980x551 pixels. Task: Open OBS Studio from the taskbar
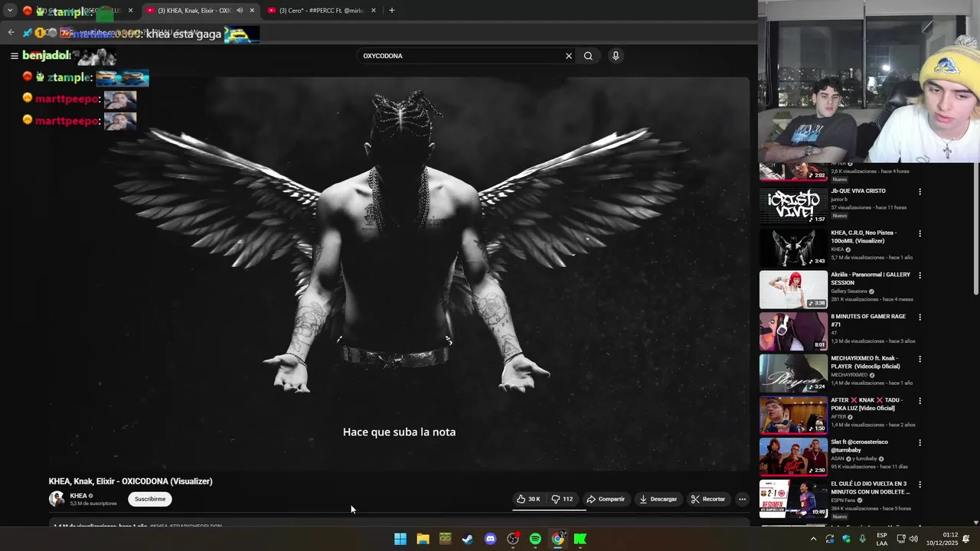[513, 539]
